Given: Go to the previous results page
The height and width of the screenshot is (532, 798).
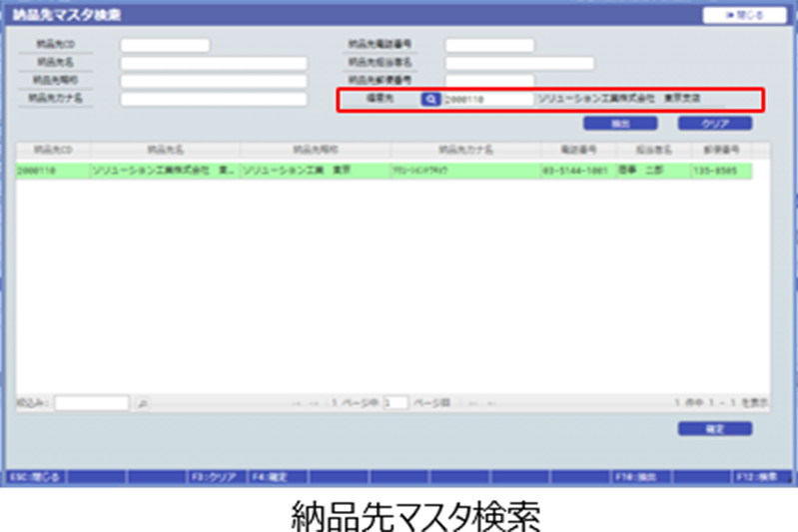Looking at the screenshot, I should (x=314, y=403).
